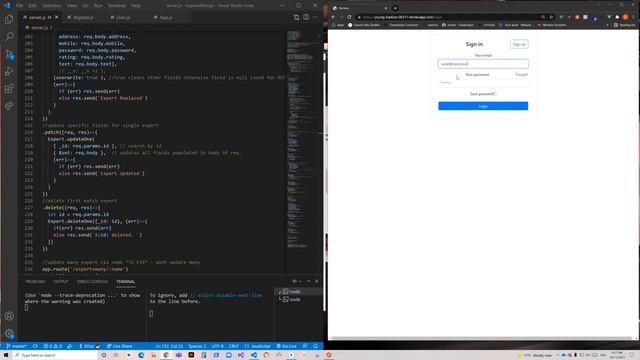Change indentation via Spaces: 2 indicator

point(197,346)
